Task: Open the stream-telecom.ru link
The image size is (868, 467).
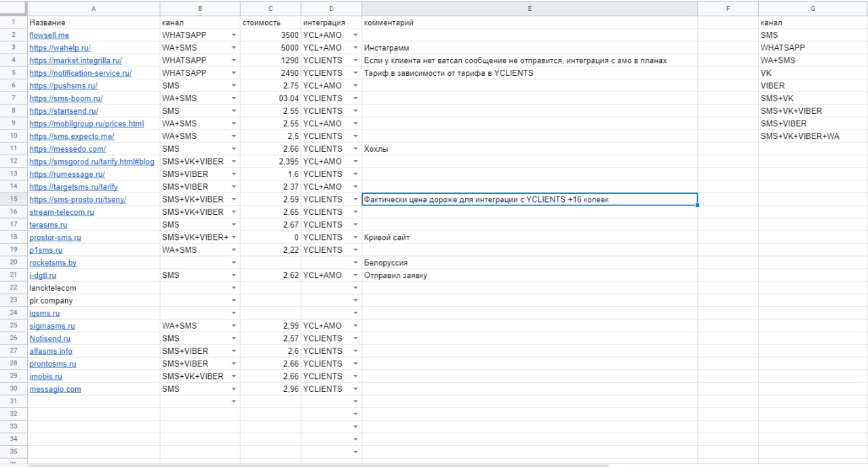Action: pyautogui.click(x=61, y=212)
